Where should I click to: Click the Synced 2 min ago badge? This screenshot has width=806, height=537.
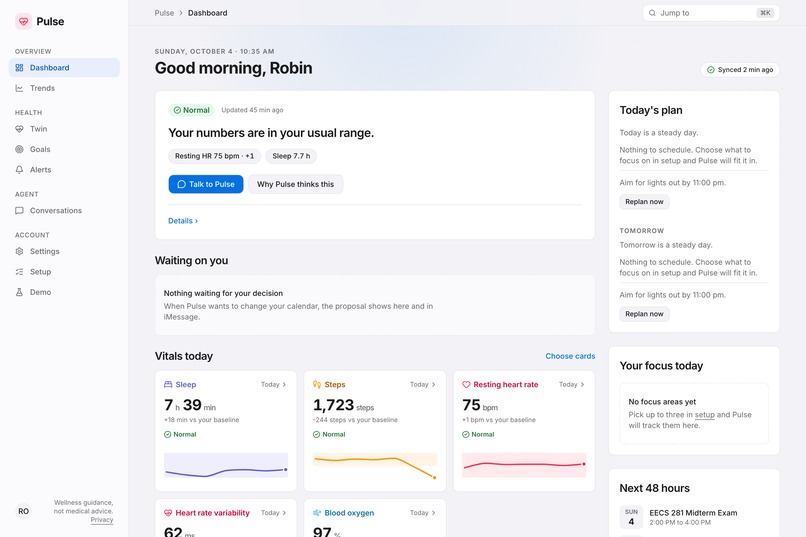[740, 70]
